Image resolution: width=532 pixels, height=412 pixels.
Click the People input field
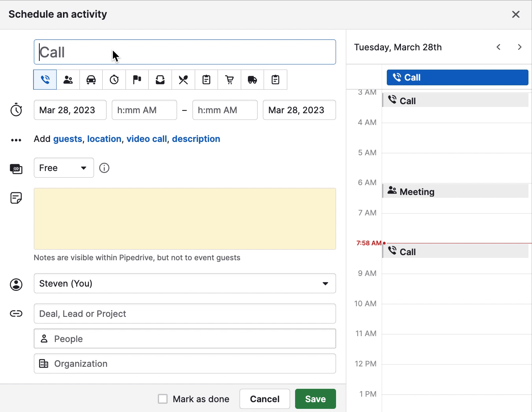click(x=185, y=338)
